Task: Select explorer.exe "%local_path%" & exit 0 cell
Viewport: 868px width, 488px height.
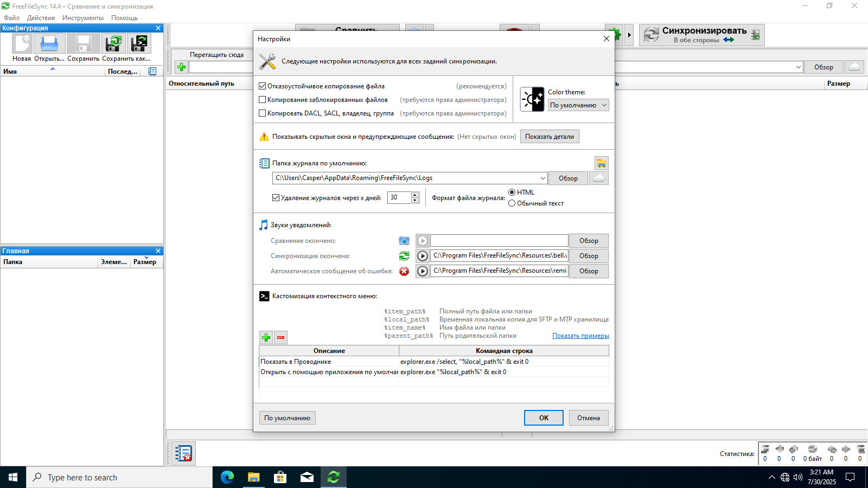Action: point(504,372)
